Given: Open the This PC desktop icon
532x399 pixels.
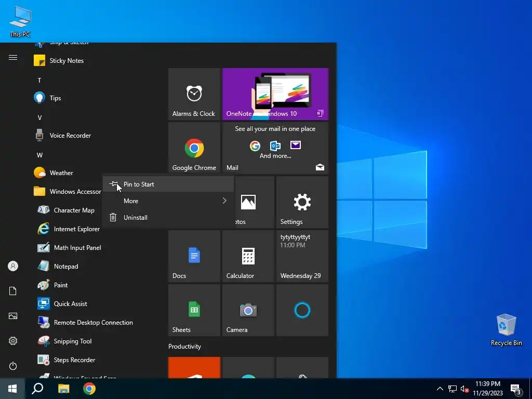Looking at the screenshot, I should click(x=20, y=21).
